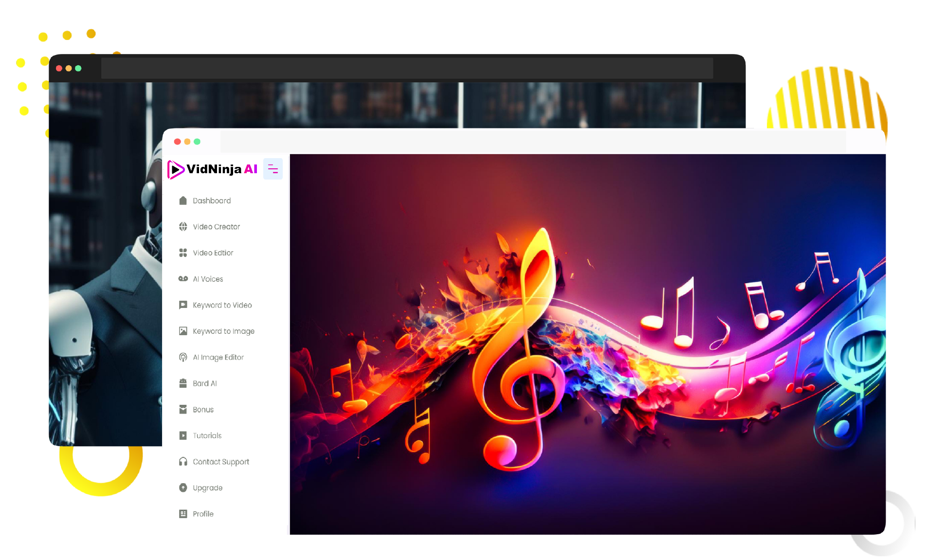Screen dimensions: 928x560
Task: Click the Tutorials play-square icon
Action: [183, 435]
